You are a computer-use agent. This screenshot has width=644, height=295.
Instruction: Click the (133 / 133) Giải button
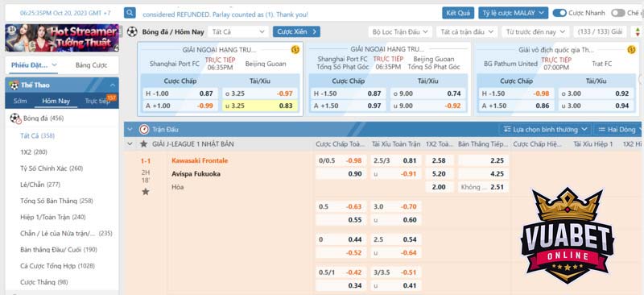tap(600, 31)
